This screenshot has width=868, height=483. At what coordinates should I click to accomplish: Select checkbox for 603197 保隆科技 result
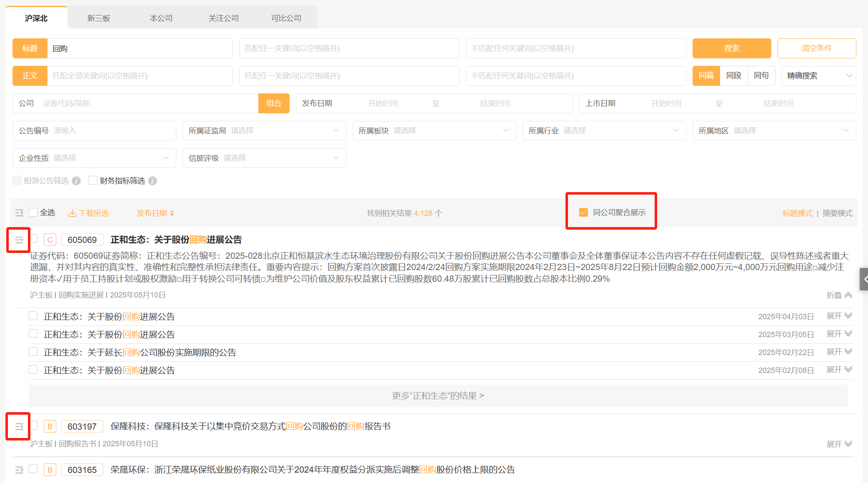tap(35, 425)
